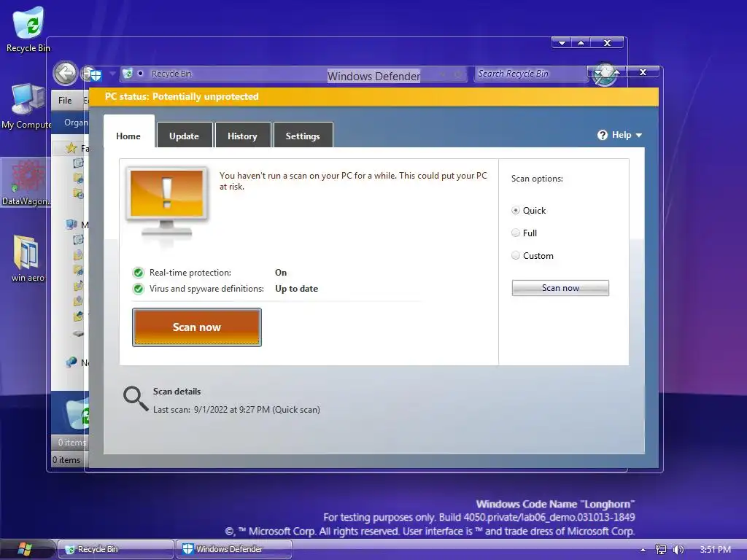The height and width of the screenshot is (560, 747).
Task: Click the 'Scan options:' label
Action: pyautogui.click(x=537, y=179)
